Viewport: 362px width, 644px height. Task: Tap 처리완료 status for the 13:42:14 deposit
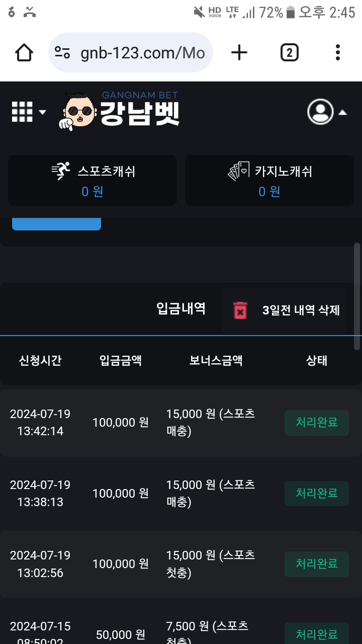pos(316,423)
